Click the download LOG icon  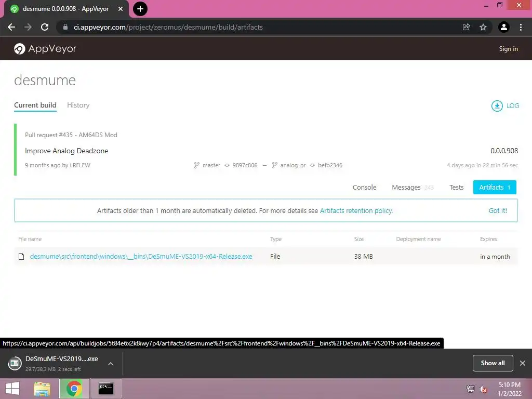coord(497,106)
